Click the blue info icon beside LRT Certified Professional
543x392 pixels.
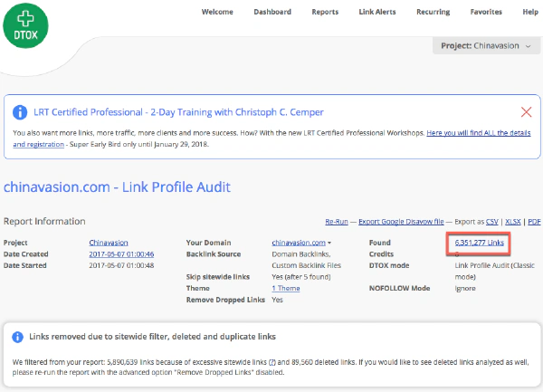click(x=20, y=112)
